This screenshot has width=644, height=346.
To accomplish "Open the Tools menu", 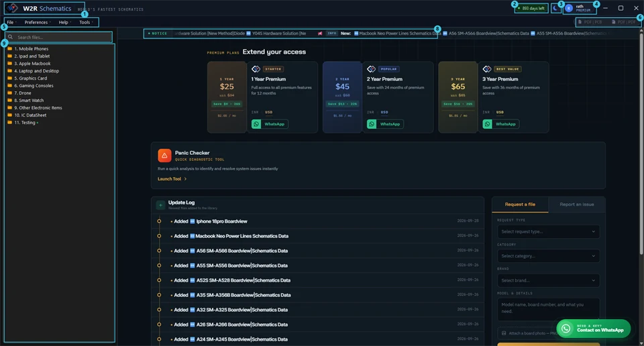I will point(86,22).
